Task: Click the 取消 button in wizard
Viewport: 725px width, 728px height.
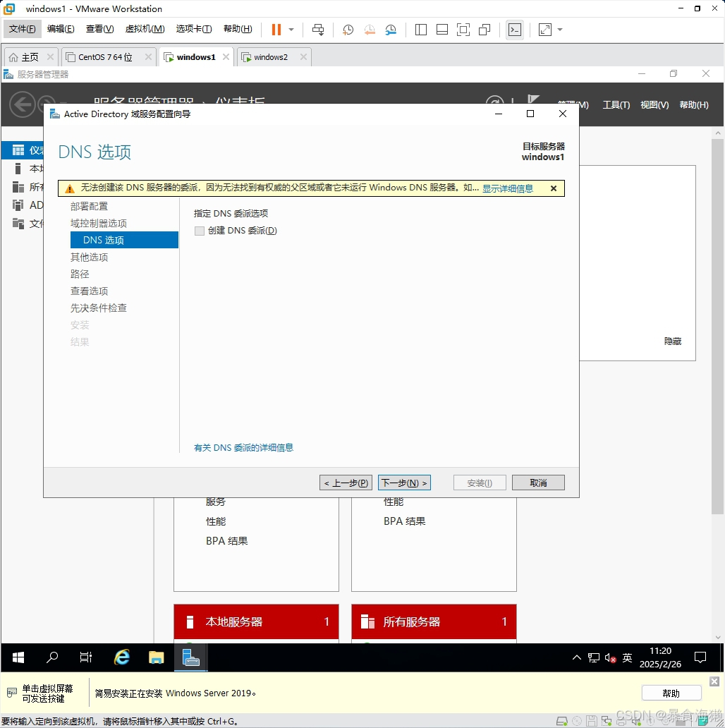Action: [x=538, y=483]
